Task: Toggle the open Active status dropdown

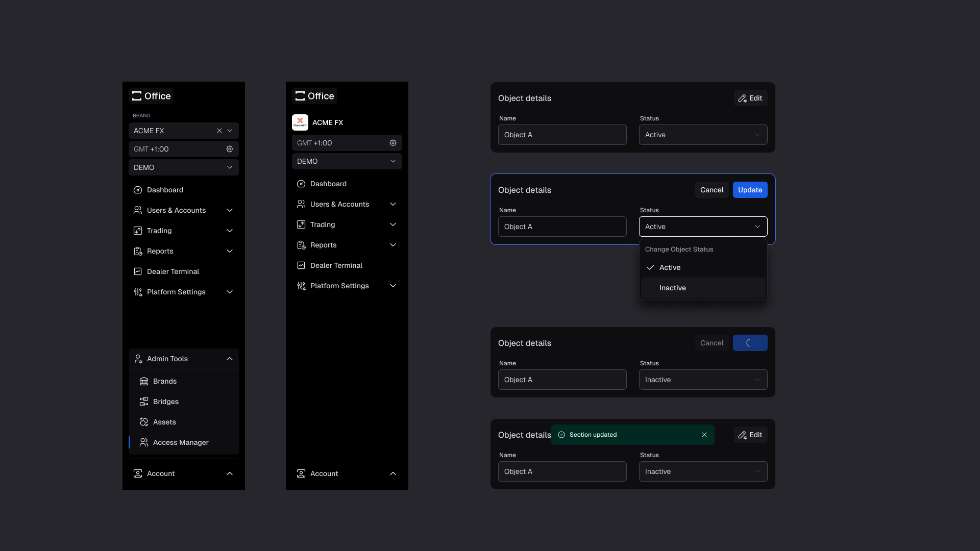Action: pyautogui.click(x=703, y=227)
